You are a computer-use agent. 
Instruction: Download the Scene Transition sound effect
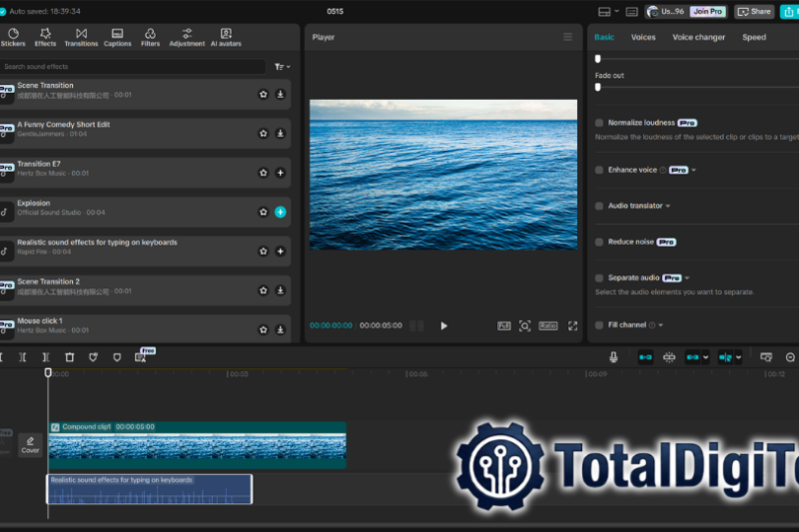pyautogui.click(x=281, y=94)
